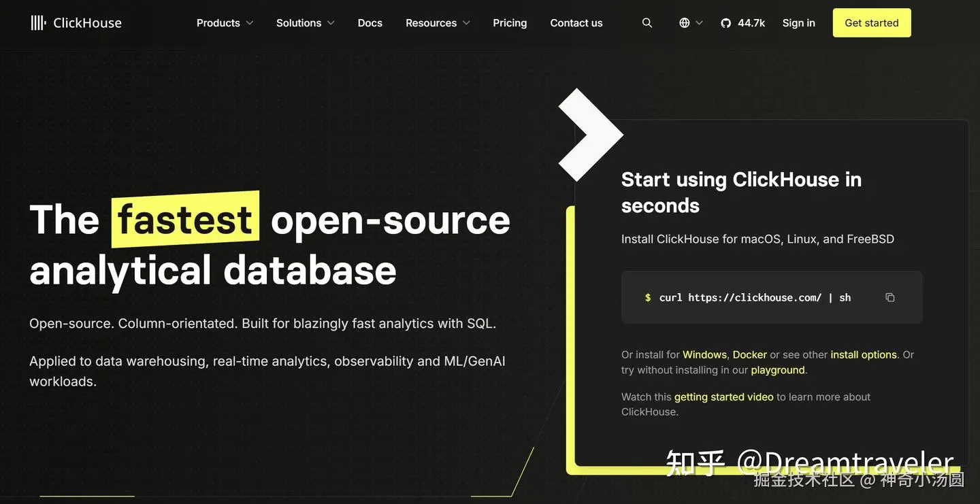The width and height of the screenshot is (980, 504).
Task: Follow the install options link
Action: point(864,354)
